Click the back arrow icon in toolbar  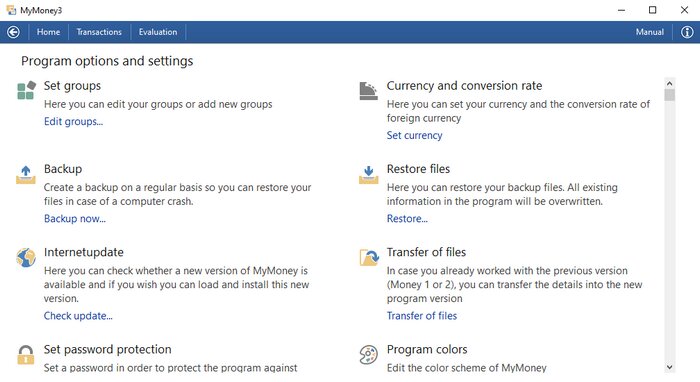[x=13, y=32]
